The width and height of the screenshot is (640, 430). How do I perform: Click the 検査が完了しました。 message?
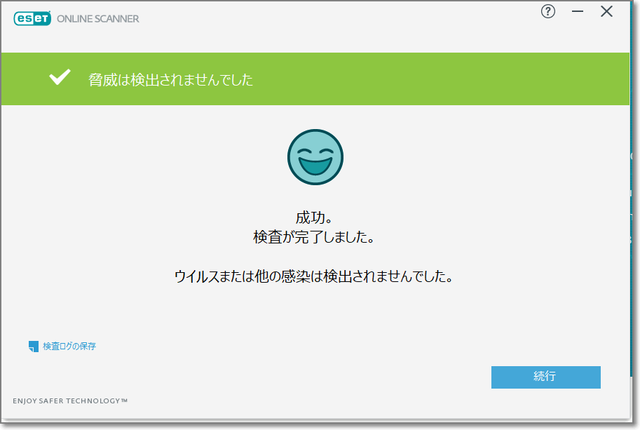pyautogui.click(x=315, y=238)
